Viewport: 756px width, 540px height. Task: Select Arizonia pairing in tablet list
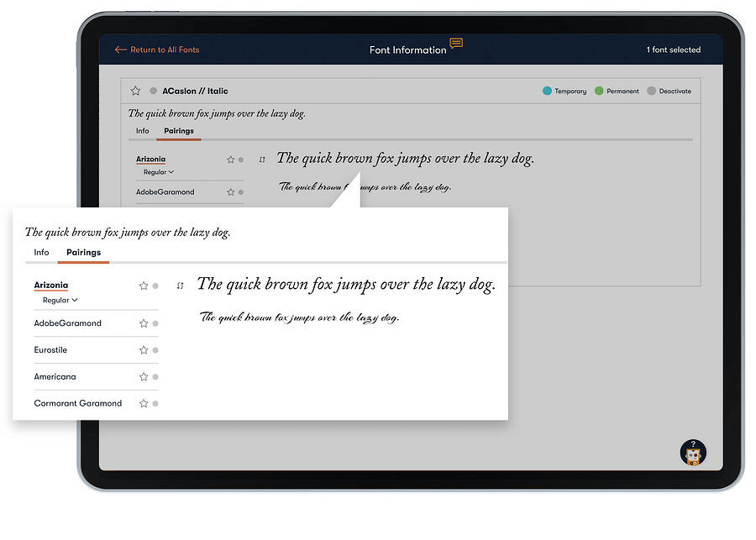coord(150,159)
